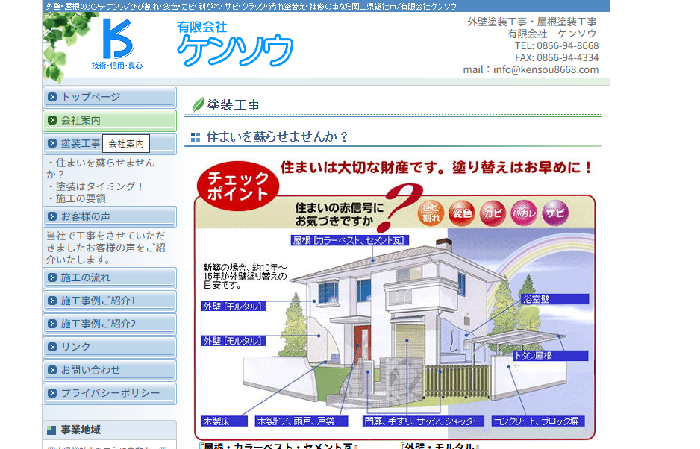The width and height of the screenshot is (700, 449).
Task: Click the 有限会社ケンソウ title graphic
Action: [x=235, y=44]
